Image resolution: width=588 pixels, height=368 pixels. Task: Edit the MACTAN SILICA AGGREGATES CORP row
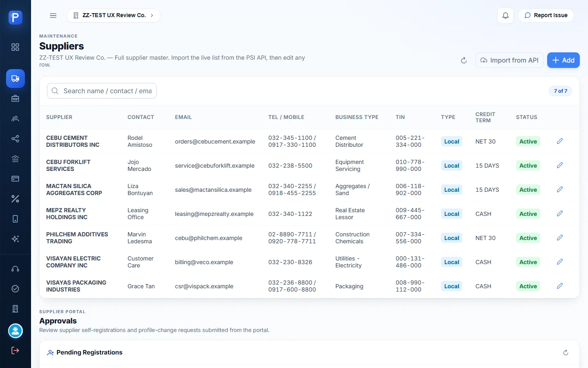click(x=560, y=189)
